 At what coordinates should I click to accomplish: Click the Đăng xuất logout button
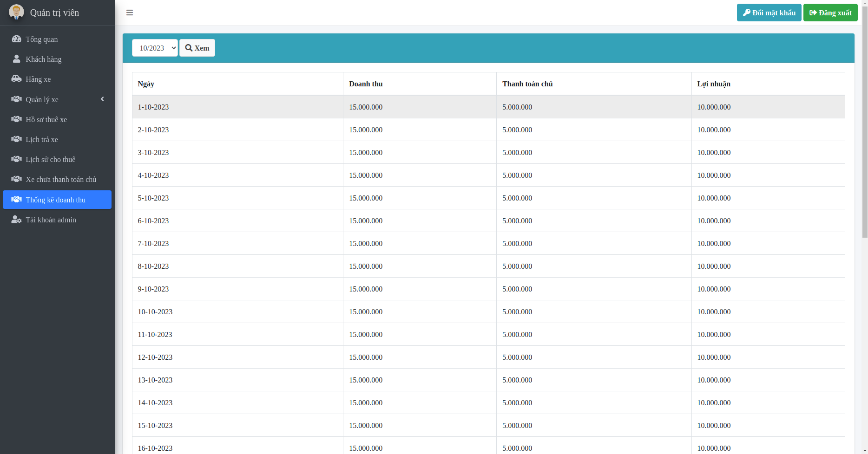[830, 13]
